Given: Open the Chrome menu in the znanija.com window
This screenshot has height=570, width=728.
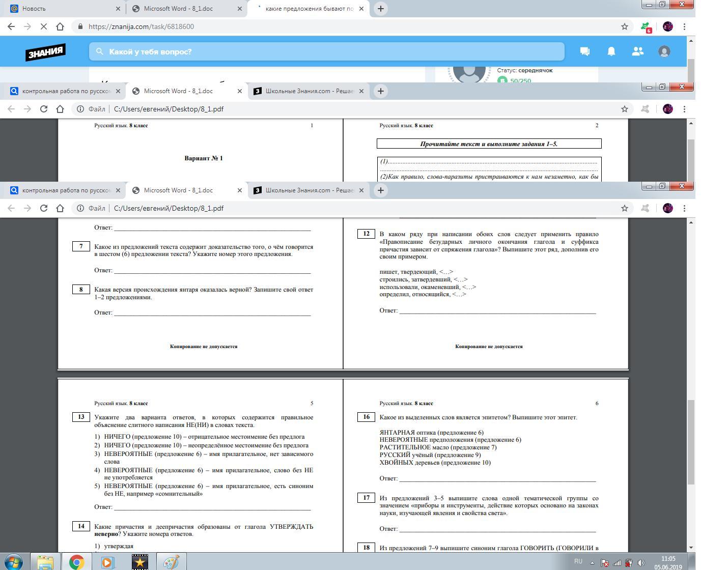Looking at the screenshot, I should point(684,26).
